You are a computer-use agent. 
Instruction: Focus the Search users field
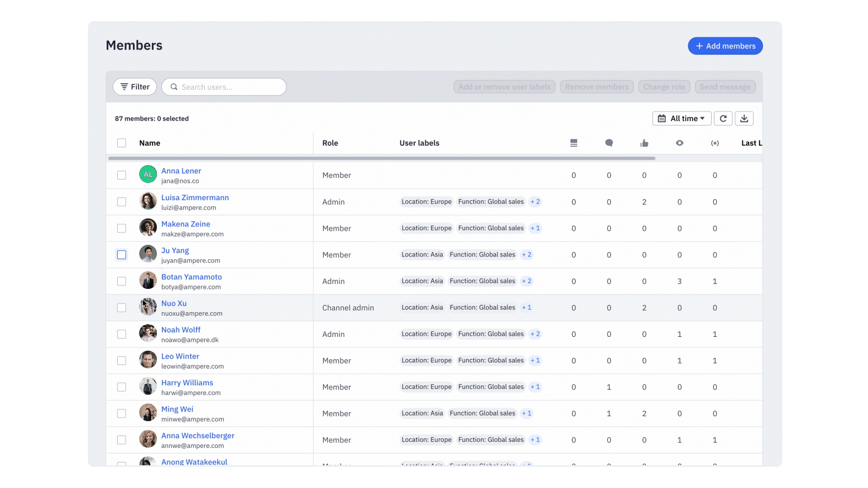pos(229,87)
